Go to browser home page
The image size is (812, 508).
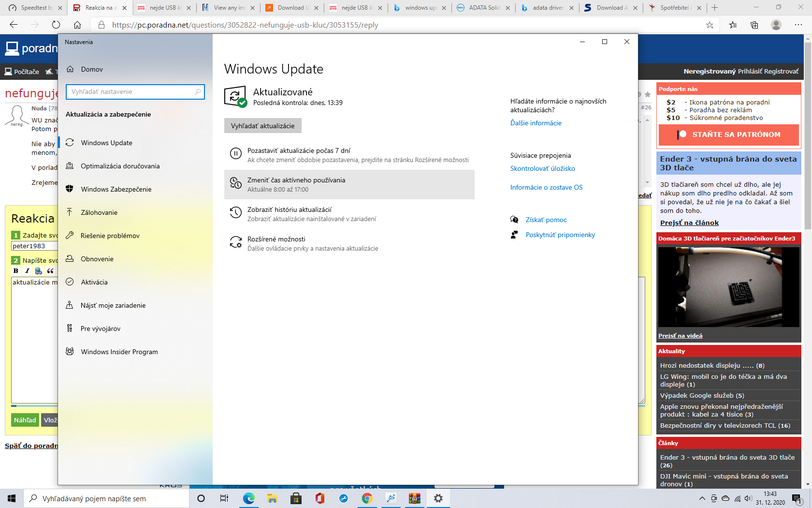click(x=77, y=25)
